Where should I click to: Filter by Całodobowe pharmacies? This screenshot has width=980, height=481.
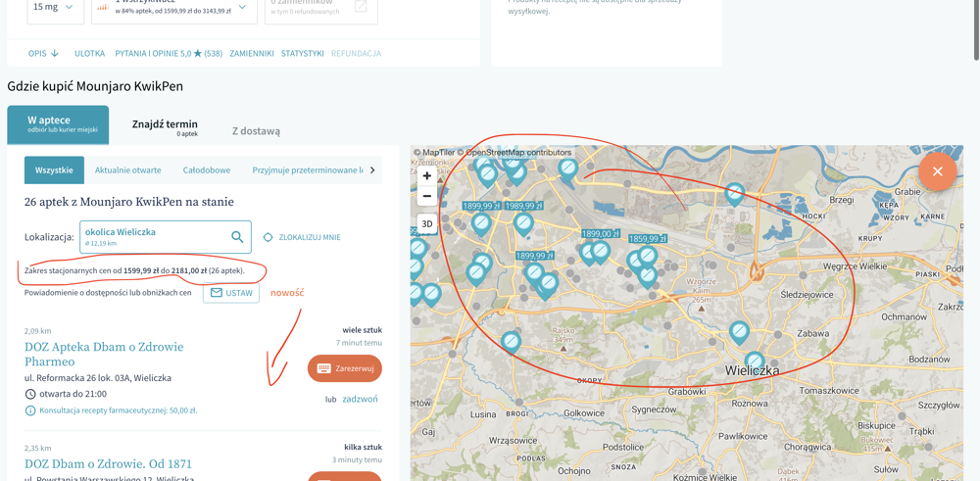tap(207, 169)
